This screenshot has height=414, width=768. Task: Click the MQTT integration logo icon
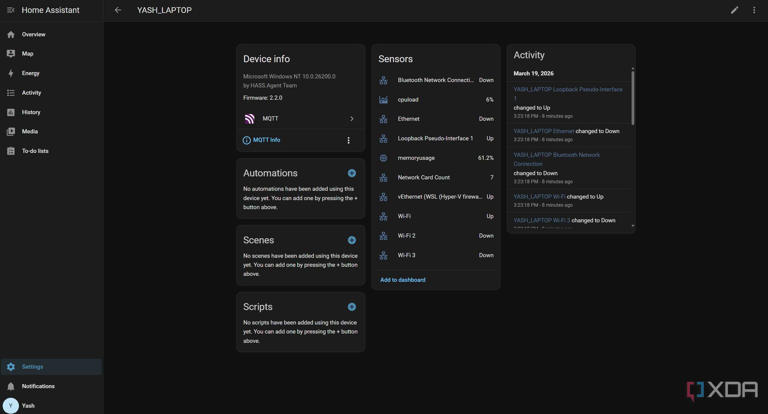(x=249, y=119)
